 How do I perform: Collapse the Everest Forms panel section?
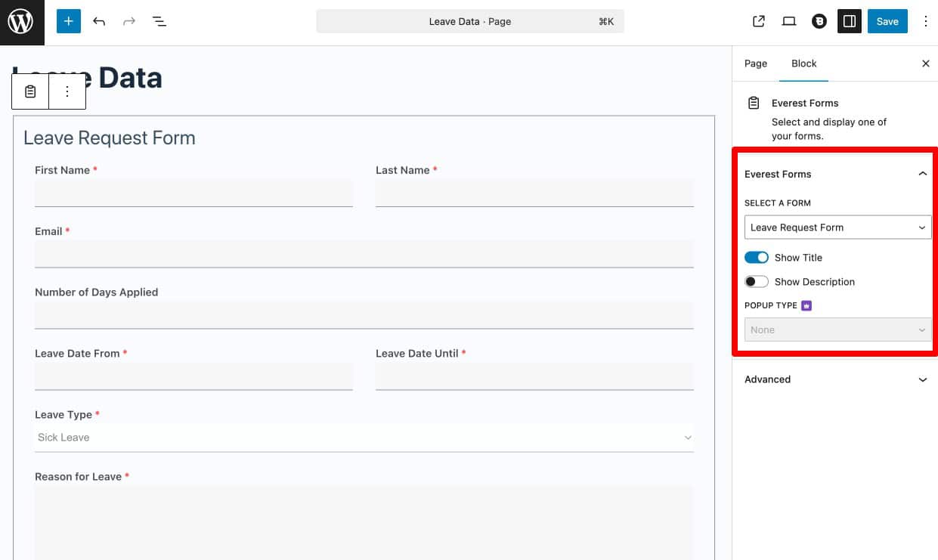pyautogui.click(x=836, y=174)
